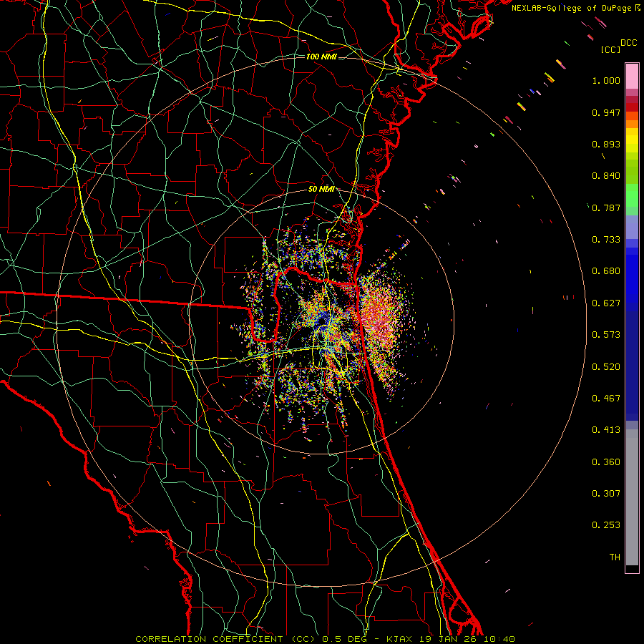This screenshot has width=644, height=644.
Task: Select the 0.787 scale value
Action: coord(606,208)
